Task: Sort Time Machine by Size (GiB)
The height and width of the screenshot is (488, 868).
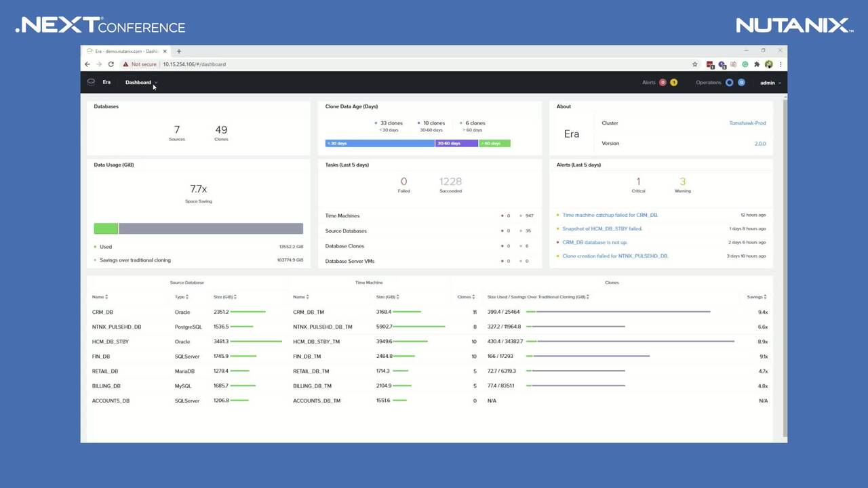Action: [388, 297]
